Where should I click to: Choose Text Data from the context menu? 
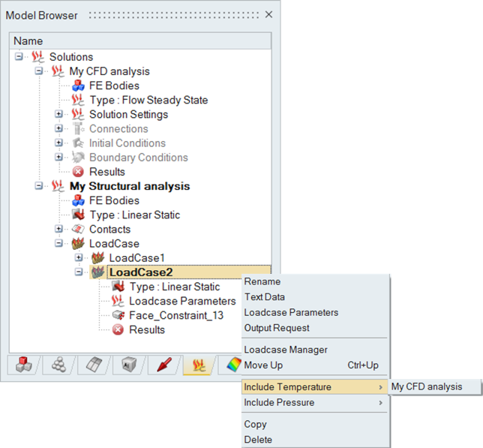click(x=316, y=297)
